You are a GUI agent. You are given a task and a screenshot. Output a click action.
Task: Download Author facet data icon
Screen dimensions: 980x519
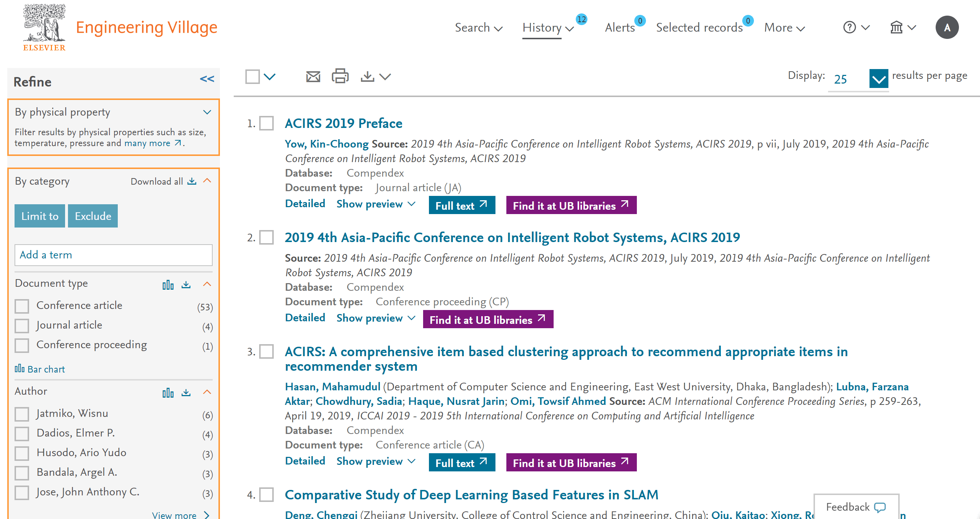coord(186,392)
